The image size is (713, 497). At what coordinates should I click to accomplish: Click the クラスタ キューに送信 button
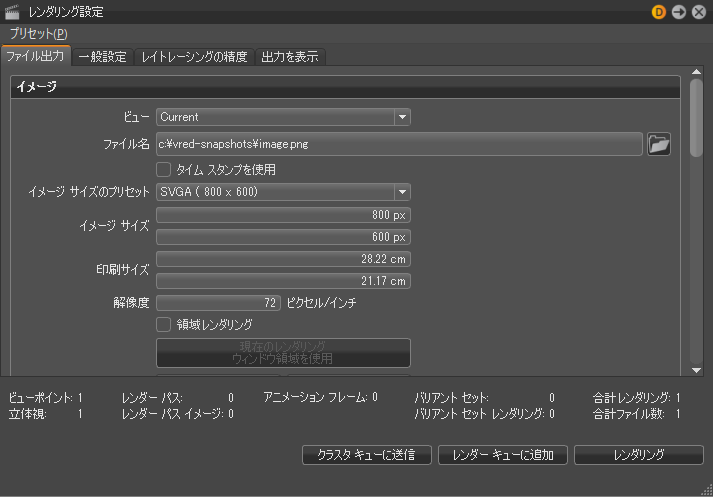point(367,455)
